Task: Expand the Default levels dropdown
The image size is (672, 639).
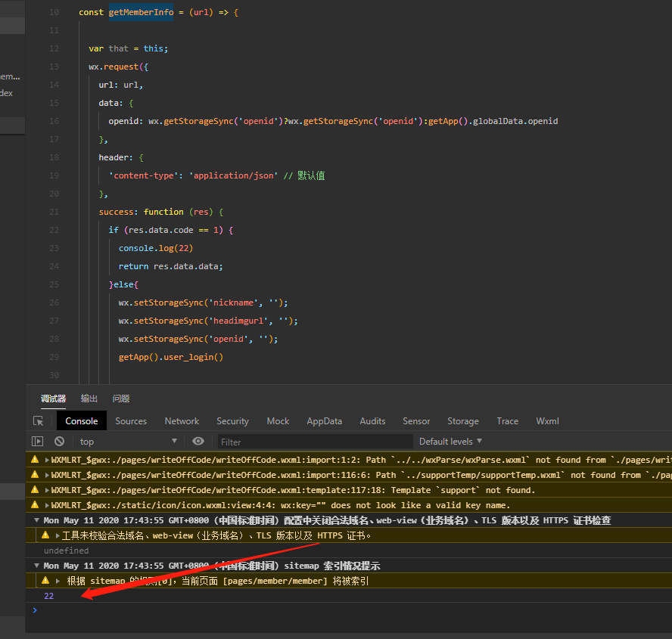Action: (x=450, y=441)
